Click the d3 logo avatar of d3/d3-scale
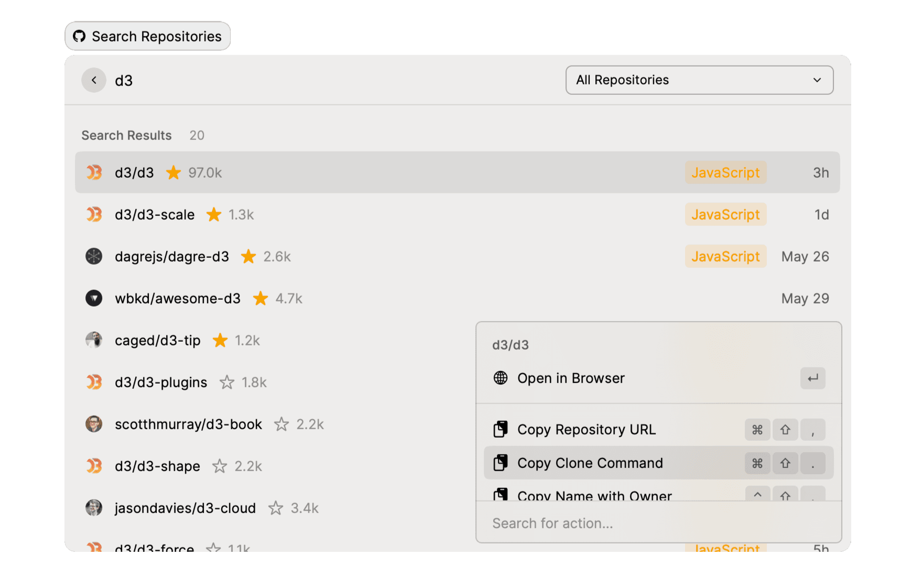 [94, 214]
